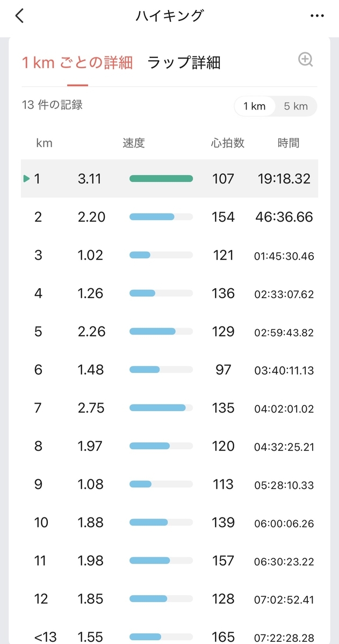
Task: Tap the back arrow icon
Action: pos(19,16)
